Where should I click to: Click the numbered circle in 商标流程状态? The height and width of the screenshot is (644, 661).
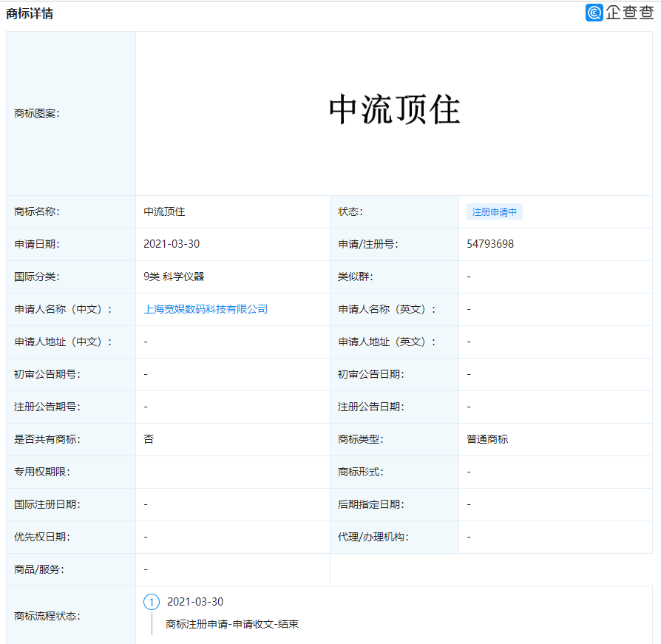click(152, 603)
